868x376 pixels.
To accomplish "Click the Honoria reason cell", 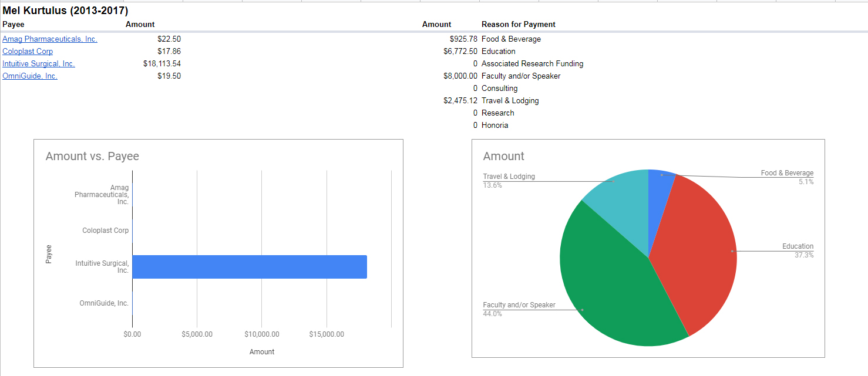I will pos(494,126).
